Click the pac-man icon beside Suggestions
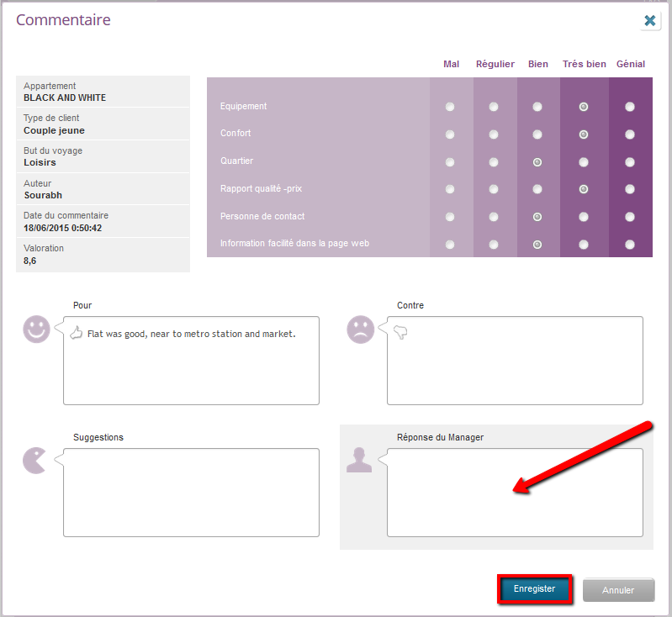Viewport: 672px width, 617px height. (x=35, y=460)
